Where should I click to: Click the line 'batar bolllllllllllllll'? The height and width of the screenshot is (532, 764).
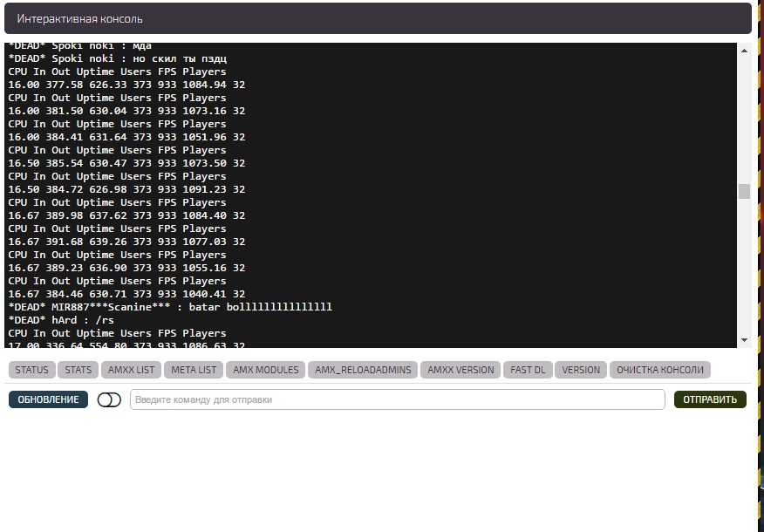click(170, 307)
